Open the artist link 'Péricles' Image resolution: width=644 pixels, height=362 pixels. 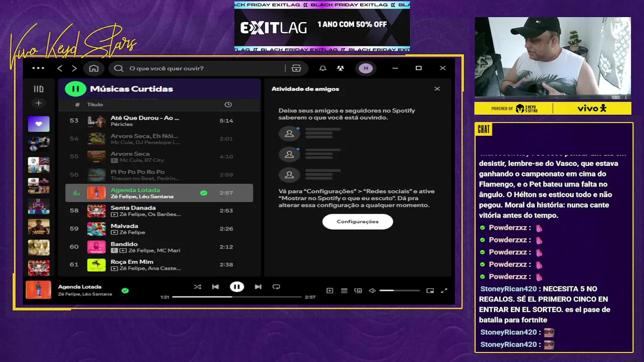(122, 124)
